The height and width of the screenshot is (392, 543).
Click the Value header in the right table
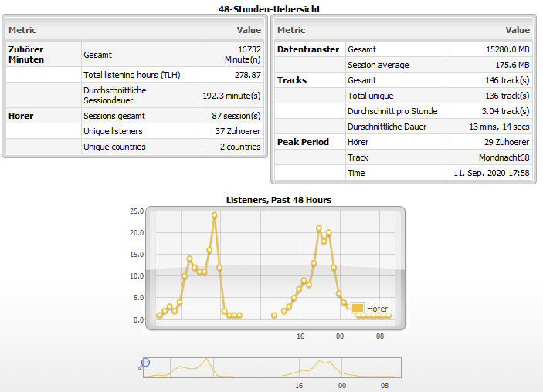coord(518,30)
